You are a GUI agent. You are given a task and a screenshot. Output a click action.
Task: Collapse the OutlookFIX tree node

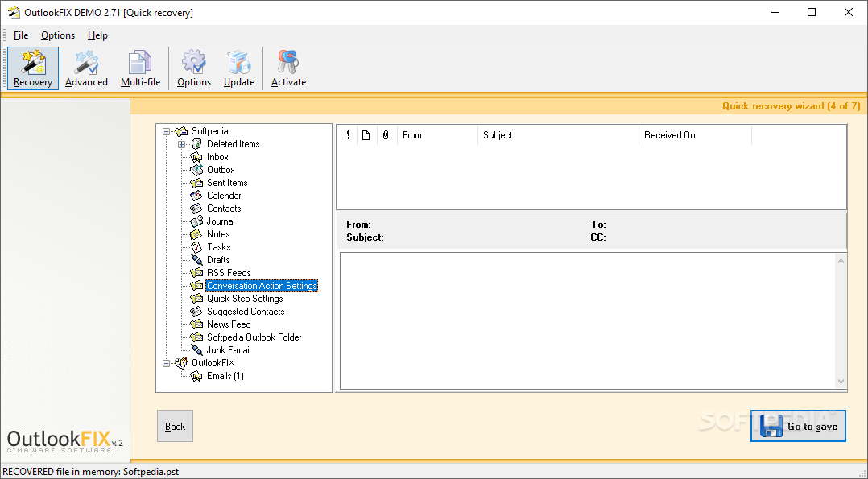tap(166, 364)
